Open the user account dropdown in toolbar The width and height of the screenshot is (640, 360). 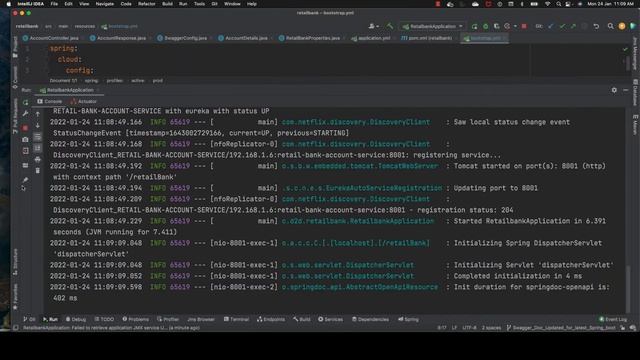(373, 26)
